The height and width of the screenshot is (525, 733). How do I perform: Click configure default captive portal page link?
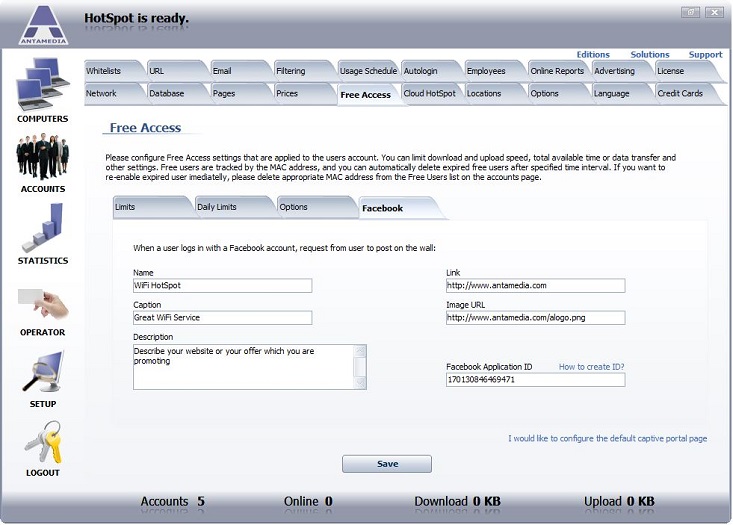click(x=608, y=439)
